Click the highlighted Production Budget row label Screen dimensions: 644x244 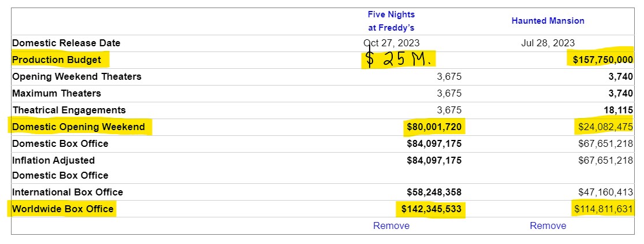coord(57,60)
